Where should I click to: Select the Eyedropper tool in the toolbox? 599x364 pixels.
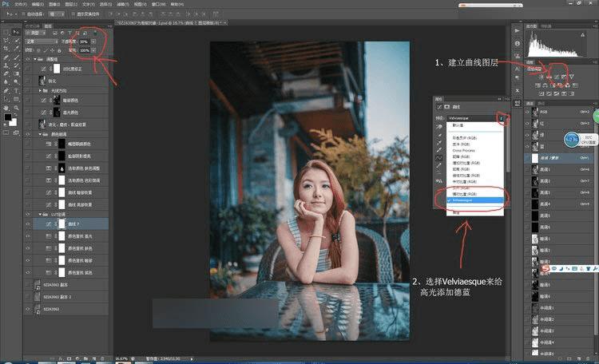tap(17, 49)
